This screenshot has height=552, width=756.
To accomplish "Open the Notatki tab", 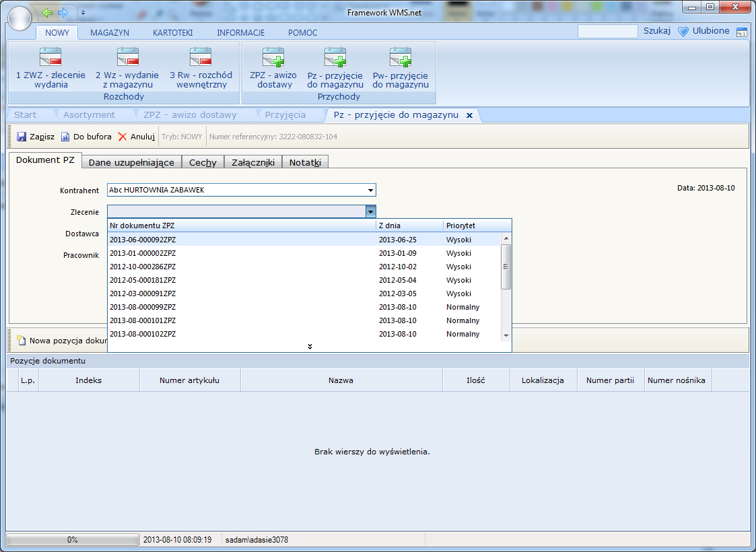I will point(305,162).
